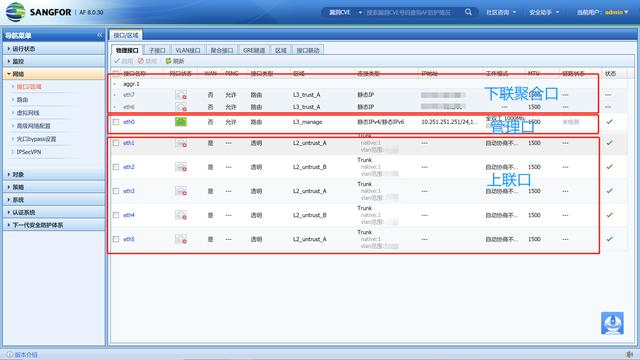Switch to the 物理接口 tab

click(x=127, y=50)
